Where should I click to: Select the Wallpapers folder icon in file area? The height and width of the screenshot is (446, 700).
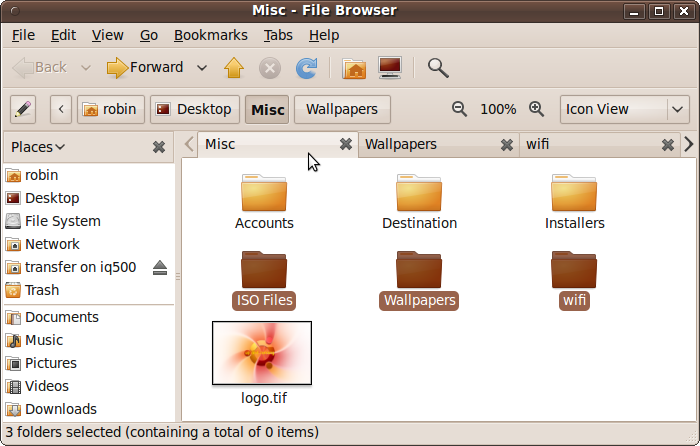(x=419, y=270)
